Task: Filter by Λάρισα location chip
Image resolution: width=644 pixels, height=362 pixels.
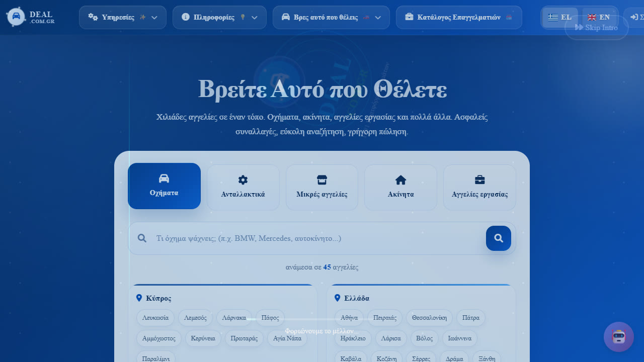Action: (391, 338)
